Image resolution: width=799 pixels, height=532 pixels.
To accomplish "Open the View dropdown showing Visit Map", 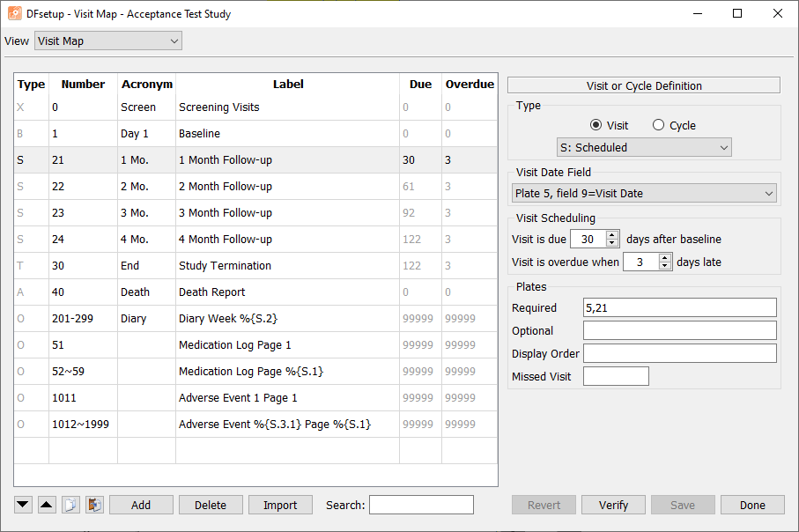I will pos(108,41).
